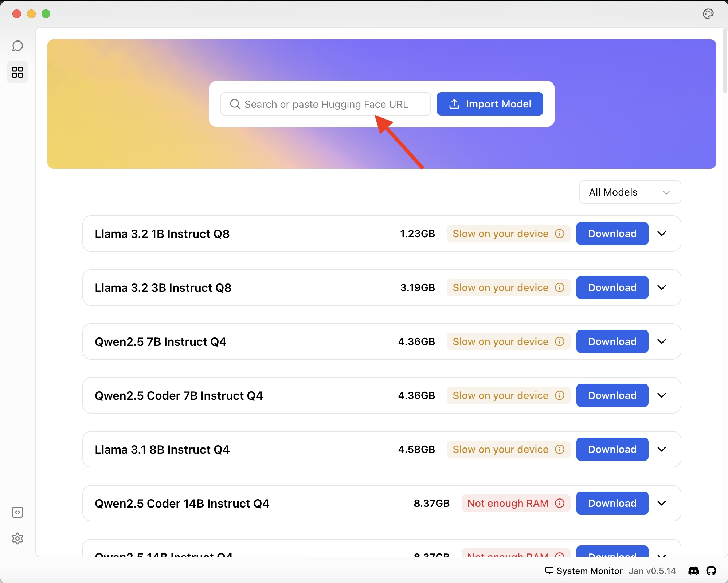Expand details for Qwen2.5 Coder 7B Instruct Q4
This screenshot has height=583, width=728.
662,395
